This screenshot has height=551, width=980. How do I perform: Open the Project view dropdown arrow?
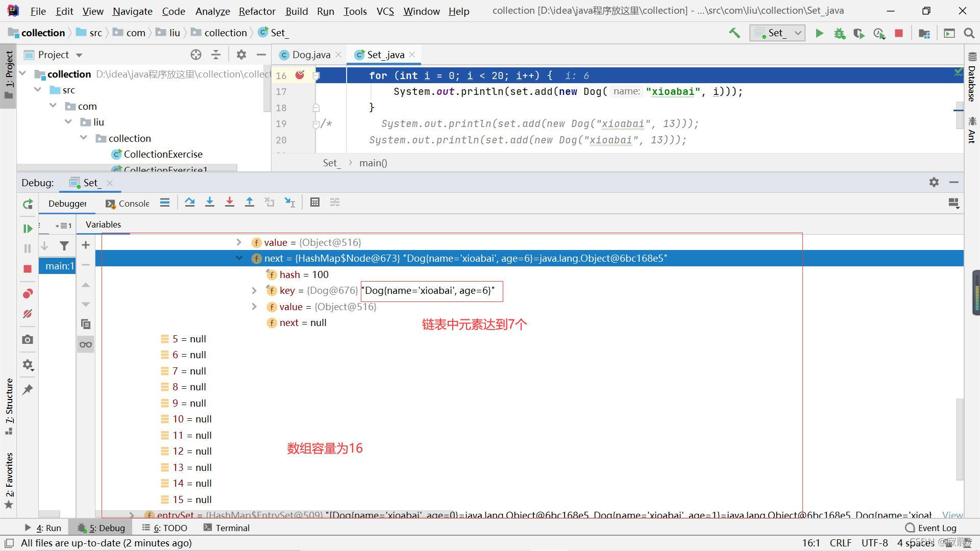pos(79,55)
